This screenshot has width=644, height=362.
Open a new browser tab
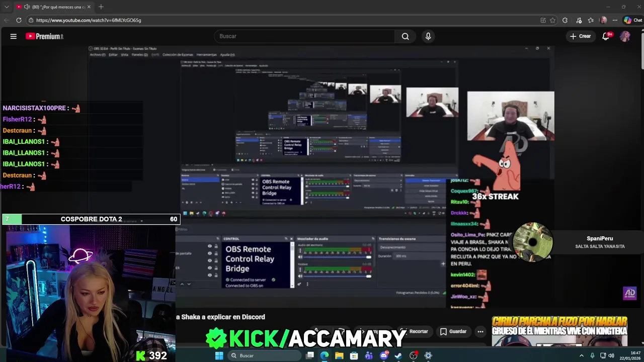point(101,7)
